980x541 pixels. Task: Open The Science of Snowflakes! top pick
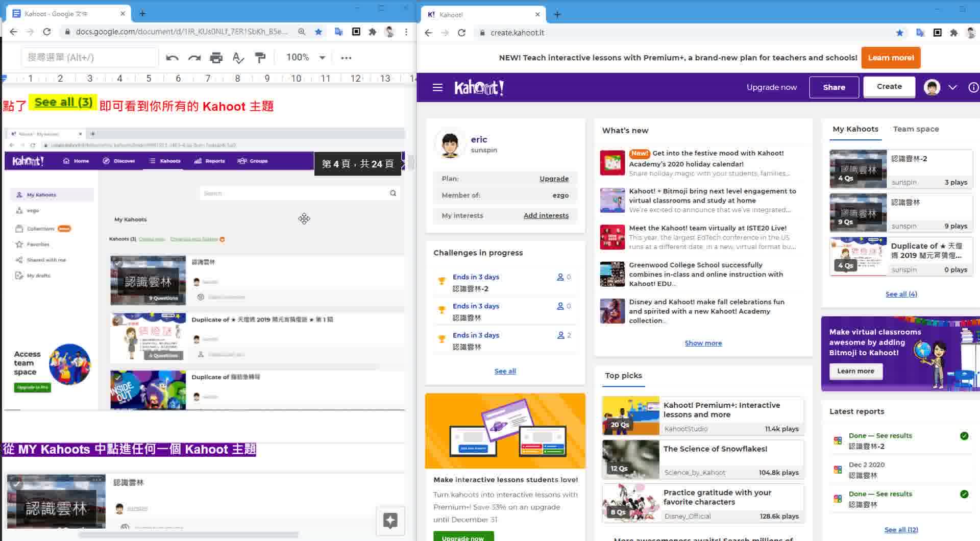702,459
